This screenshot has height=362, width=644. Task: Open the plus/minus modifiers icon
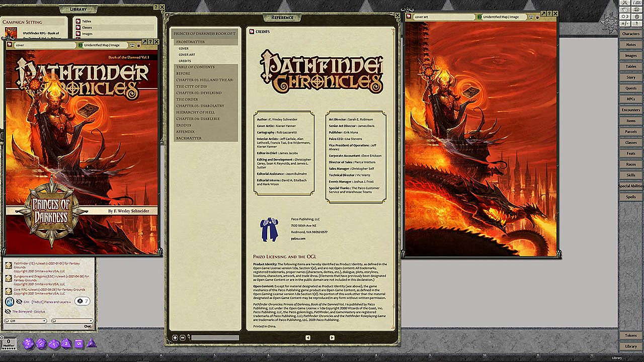[x=625, y=24]
